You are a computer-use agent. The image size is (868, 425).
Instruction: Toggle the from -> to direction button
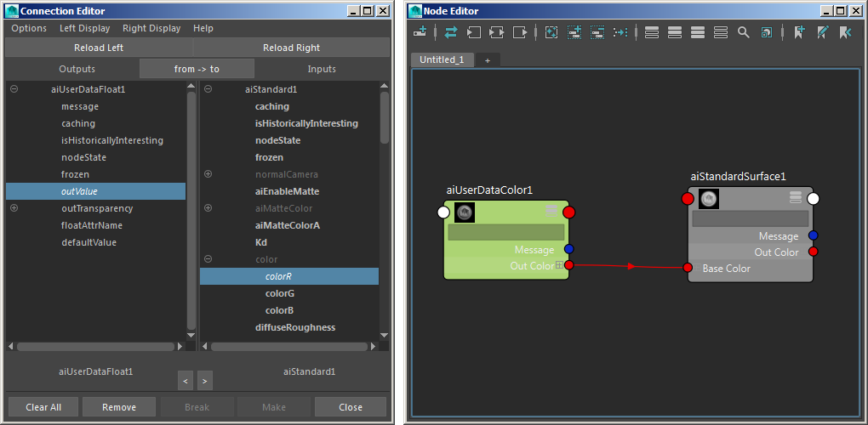(197, 69)
